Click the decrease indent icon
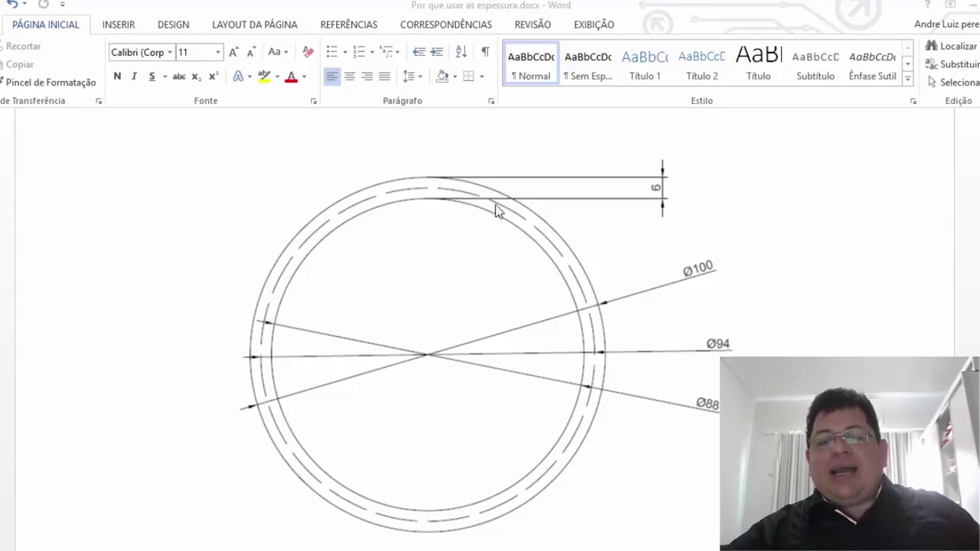 pos(419,52)
